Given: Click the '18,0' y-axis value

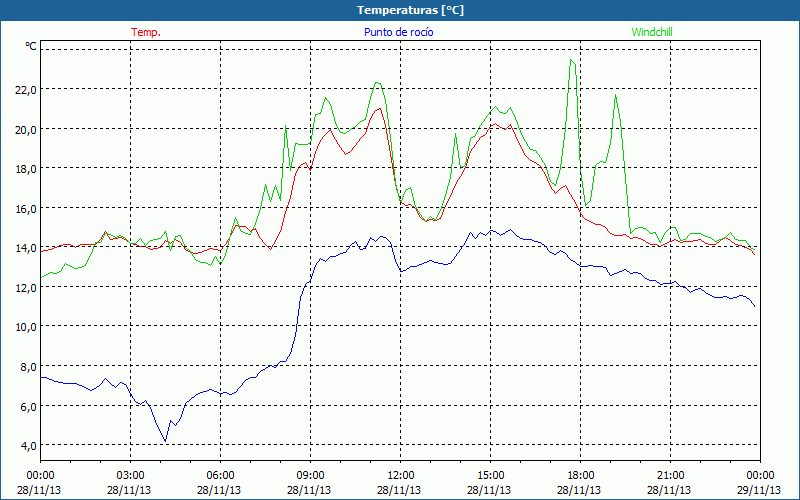Looking at the screenshot, I should coord(26,169).
